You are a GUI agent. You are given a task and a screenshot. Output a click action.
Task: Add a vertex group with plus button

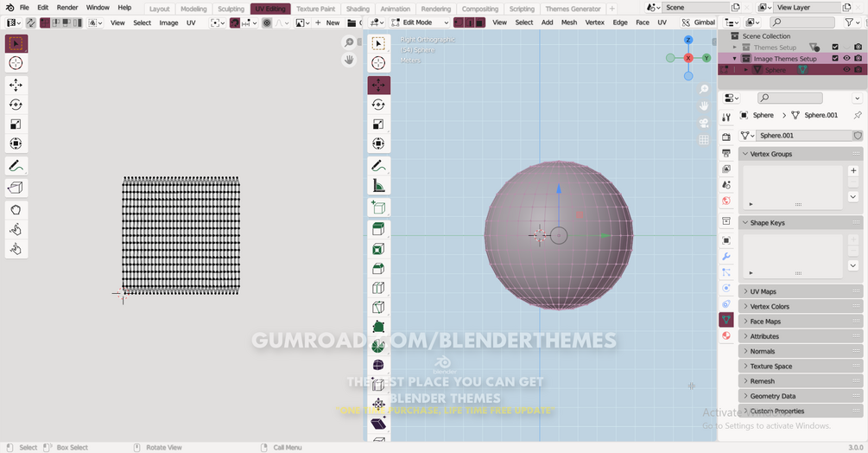tap(853, 171)
